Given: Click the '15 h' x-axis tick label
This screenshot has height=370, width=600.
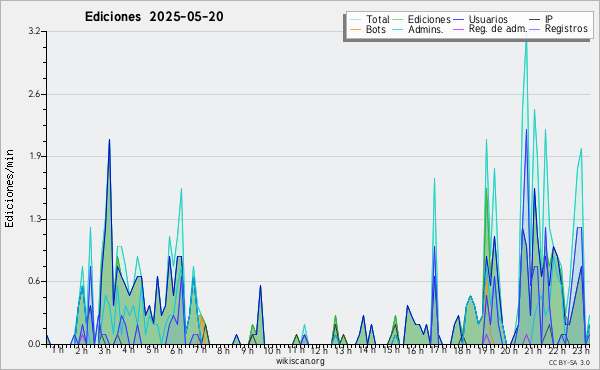Looking at the screenshot, I should click(391, 350).
